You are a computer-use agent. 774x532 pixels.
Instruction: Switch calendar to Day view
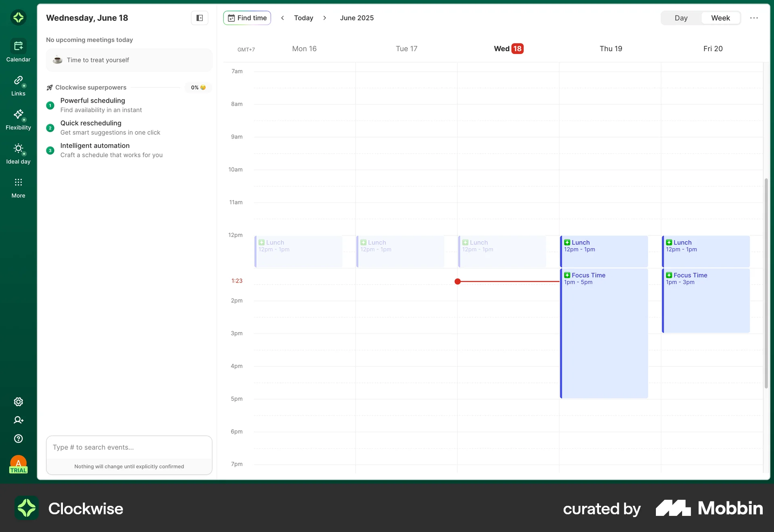681,18
